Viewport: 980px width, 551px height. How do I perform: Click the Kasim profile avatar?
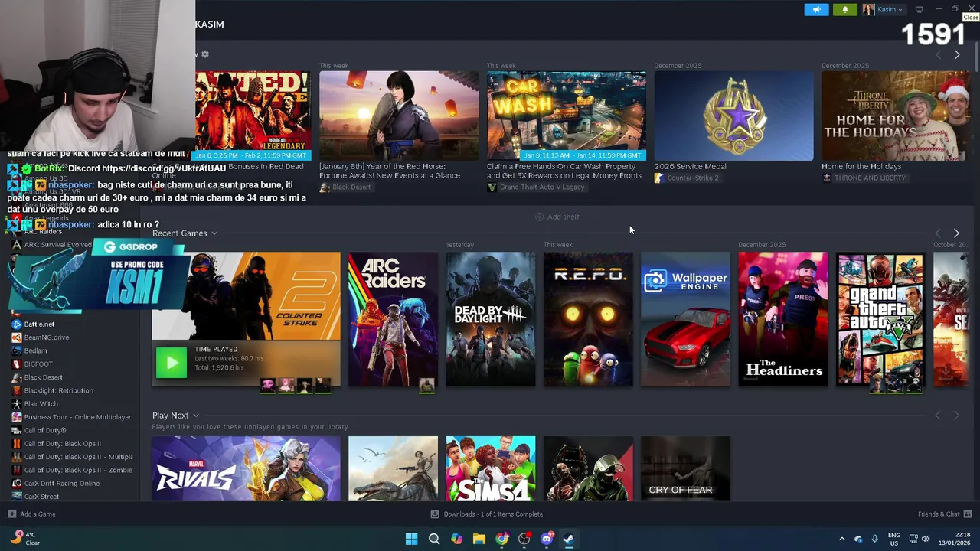[868, 9]
